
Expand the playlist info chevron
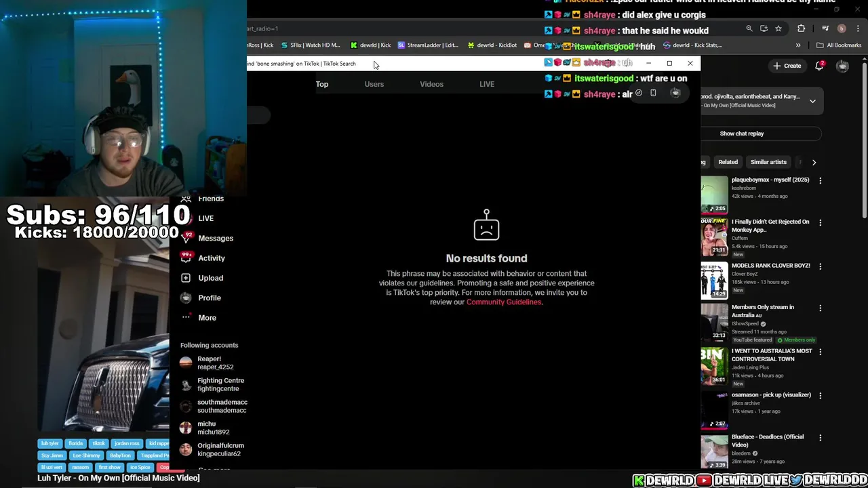(812, 101)
